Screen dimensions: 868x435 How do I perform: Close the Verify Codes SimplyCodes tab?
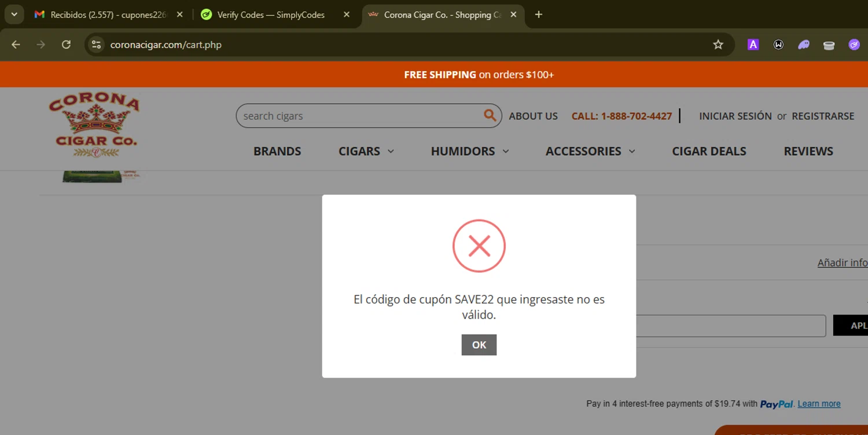(x=347, y=14)
